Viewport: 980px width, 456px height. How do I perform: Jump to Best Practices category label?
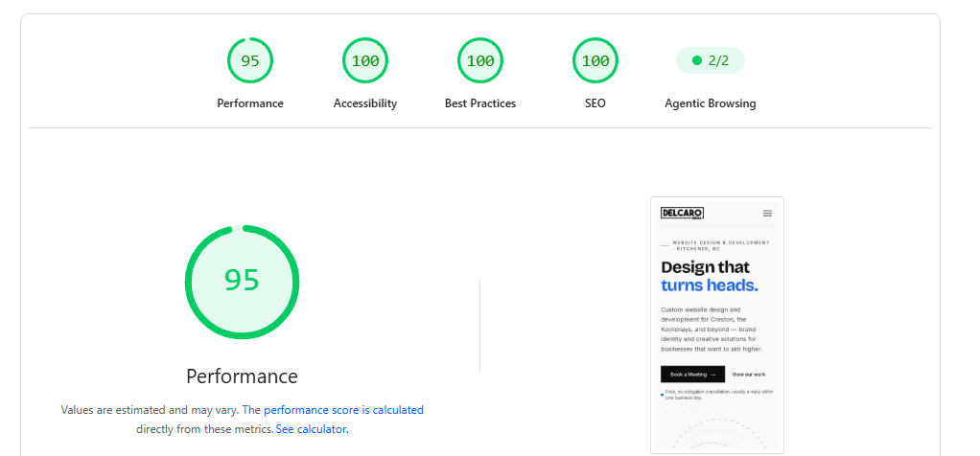[x=480, y=103]
